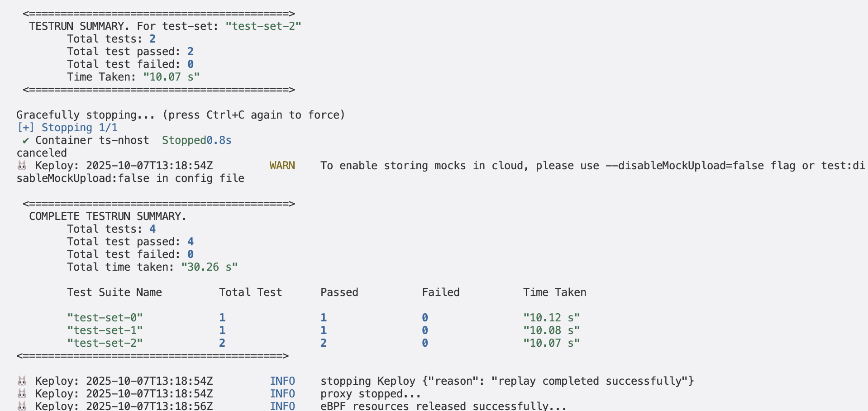Click the "Failed" column header

(440, 292)
